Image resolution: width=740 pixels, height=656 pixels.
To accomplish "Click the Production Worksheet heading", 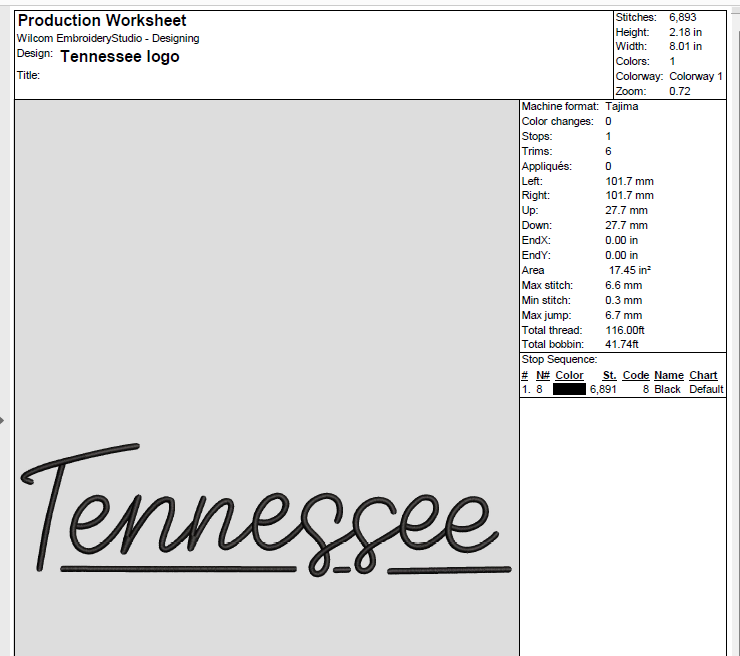I will [102, 20].
